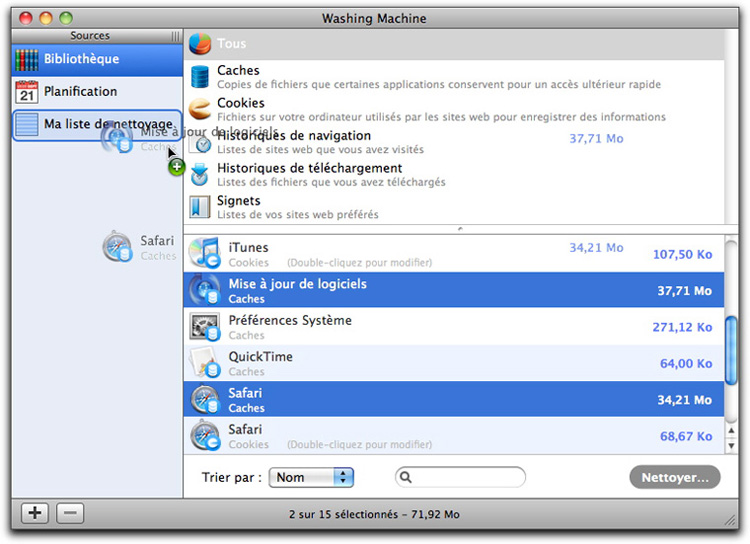Screen dimensions: 750x544
Task: Click the Historiques de téléchargement icon
Action: 199,174
